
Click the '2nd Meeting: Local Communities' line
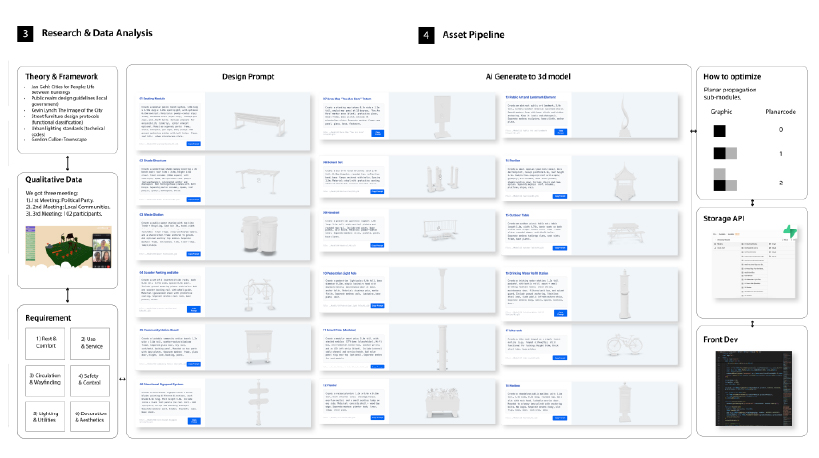[x=68, y=207]
